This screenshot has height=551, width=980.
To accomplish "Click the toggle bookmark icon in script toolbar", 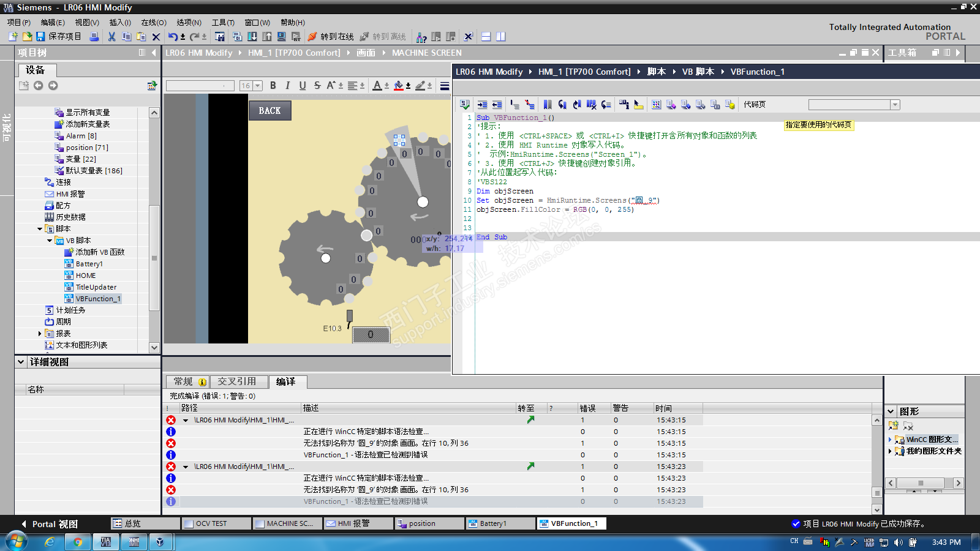I will (548, 105).
